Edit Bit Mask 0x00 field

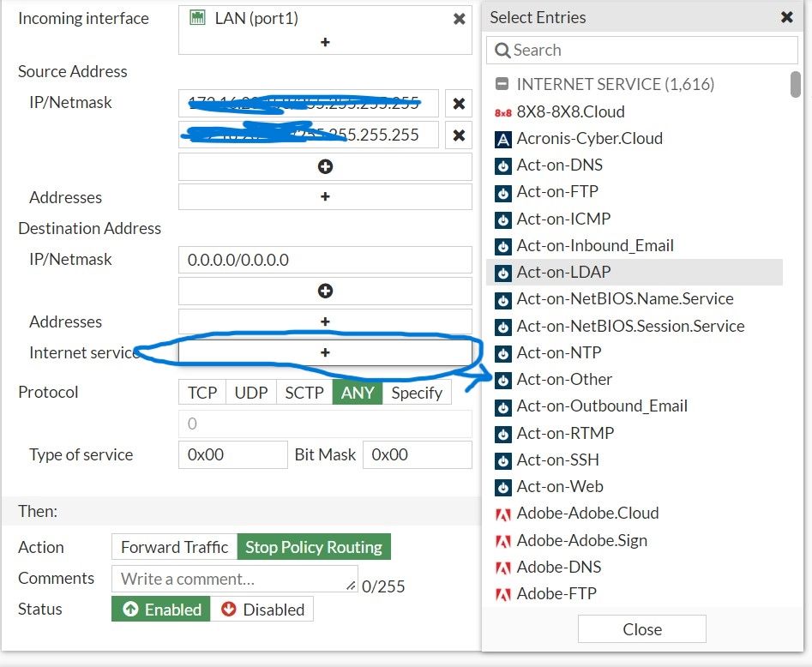coord(418,454)
